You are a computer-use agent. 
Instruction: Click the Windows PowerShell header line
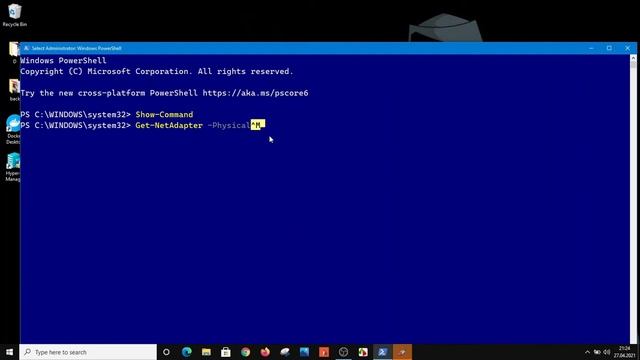coord(63,60)
